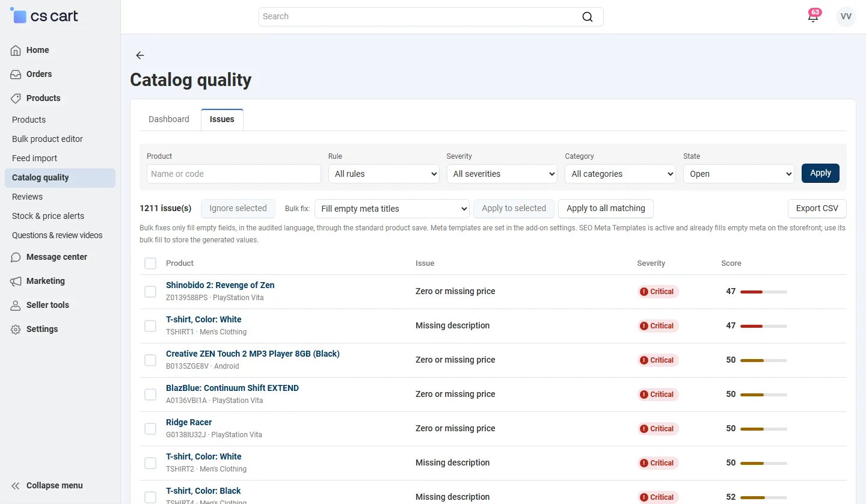
Task: Click 'Zero or missing price' for Ridge Racer
Action: (455, 428)
